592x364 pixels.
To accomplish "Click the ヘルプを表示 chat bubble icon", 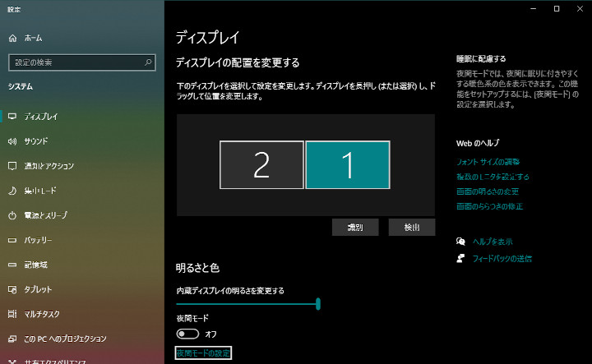I will tap(460, 242).
